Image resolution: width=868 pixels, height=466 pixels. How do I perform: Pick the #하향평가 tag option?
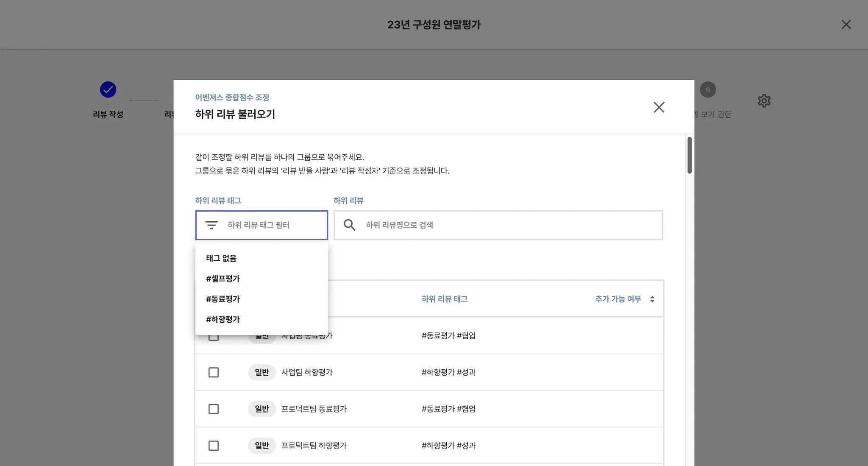pyautogui.click(x=223, y=319)
